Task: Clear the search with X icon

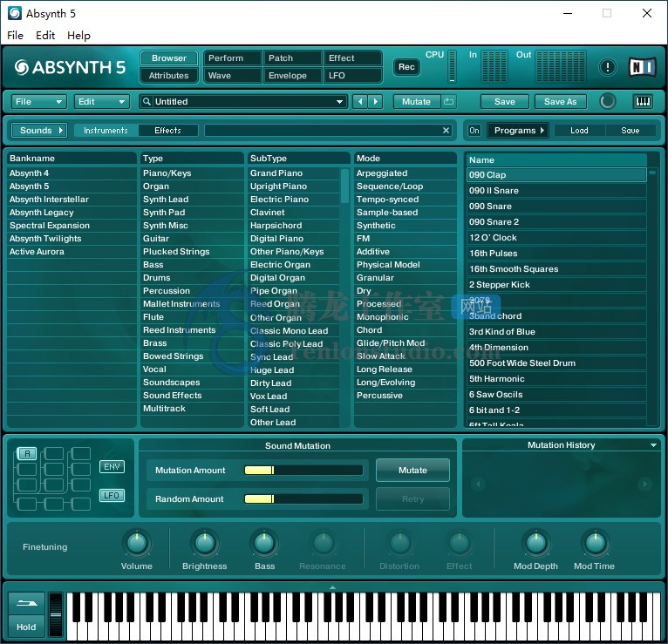Action: click(446, 130)
